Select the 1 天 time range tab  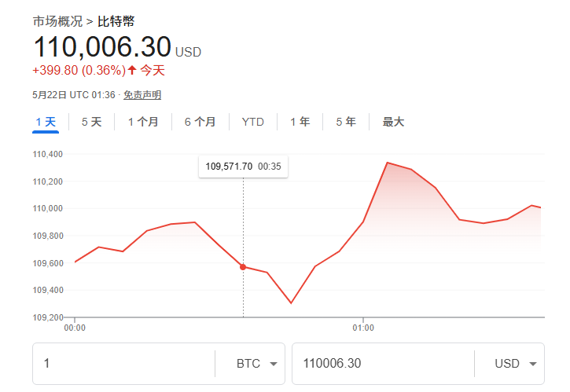46,122
